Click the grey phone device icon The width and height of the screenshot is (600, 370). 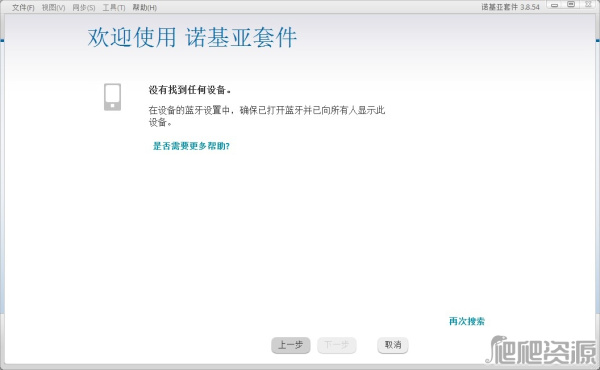pos(112,97)
